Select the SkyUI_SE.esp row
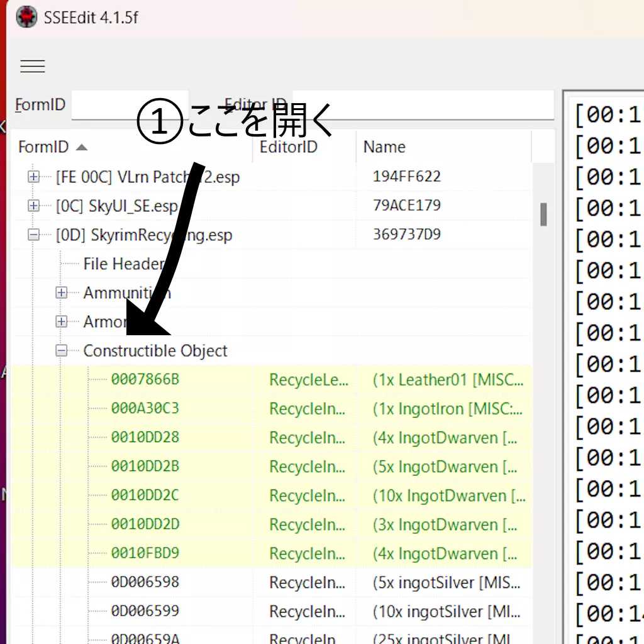Viewport: 644px width, 644px height. (x=272, y=206)
